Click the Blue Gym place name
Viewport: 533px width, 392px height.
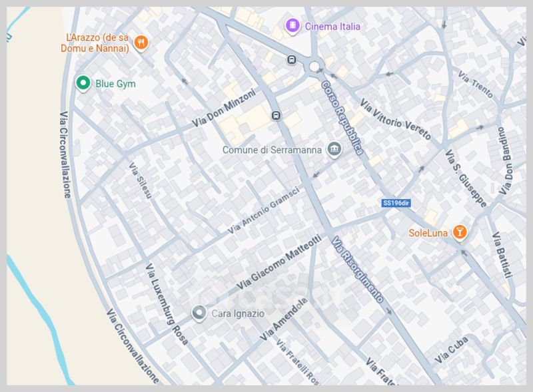pos(115,84)
